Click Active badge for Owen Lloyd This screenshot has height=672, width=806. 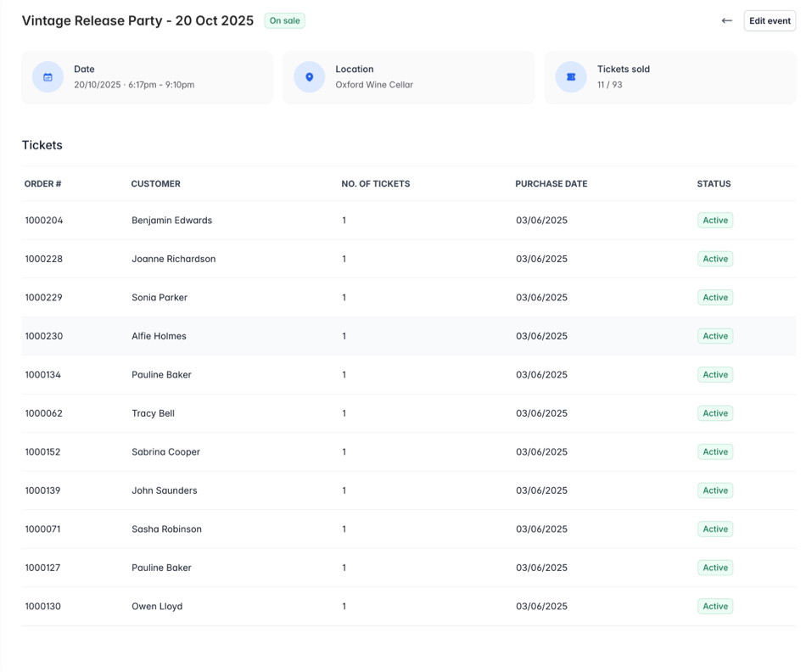point(715,606)
